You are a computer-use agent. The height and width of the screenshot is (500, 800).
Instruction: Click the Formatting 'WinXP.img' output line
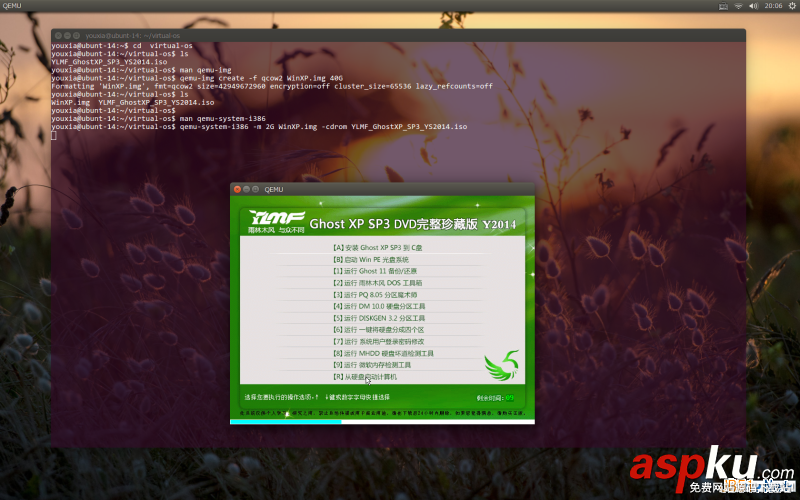click(x=272, y=87)
